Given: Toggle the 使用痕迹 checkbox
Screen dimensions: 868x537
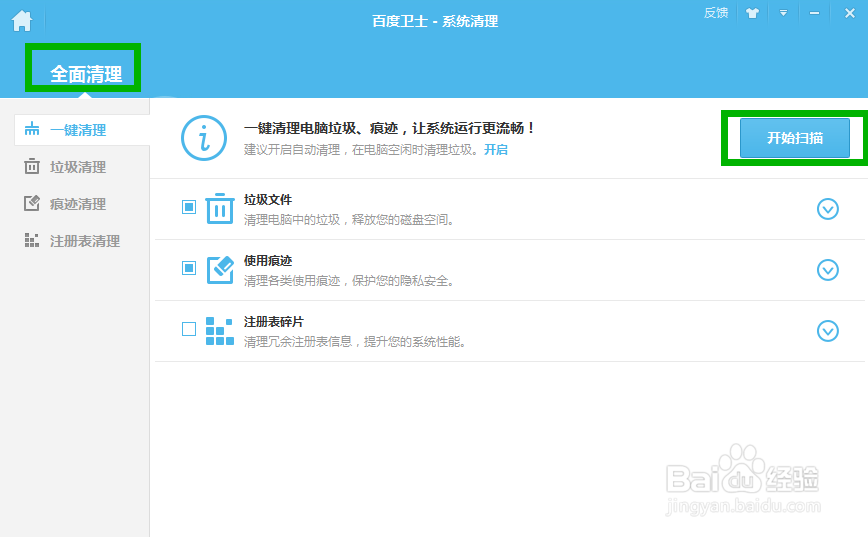Looking at the screenshot, I should pos(189,268).
